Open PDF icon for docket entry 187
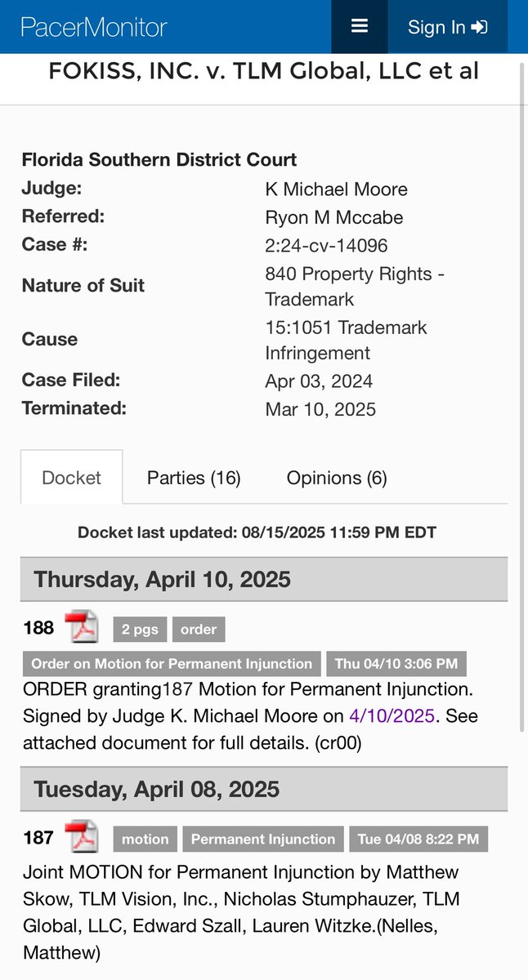This screenshot has width=528, height=980. (x=82, y=838)
